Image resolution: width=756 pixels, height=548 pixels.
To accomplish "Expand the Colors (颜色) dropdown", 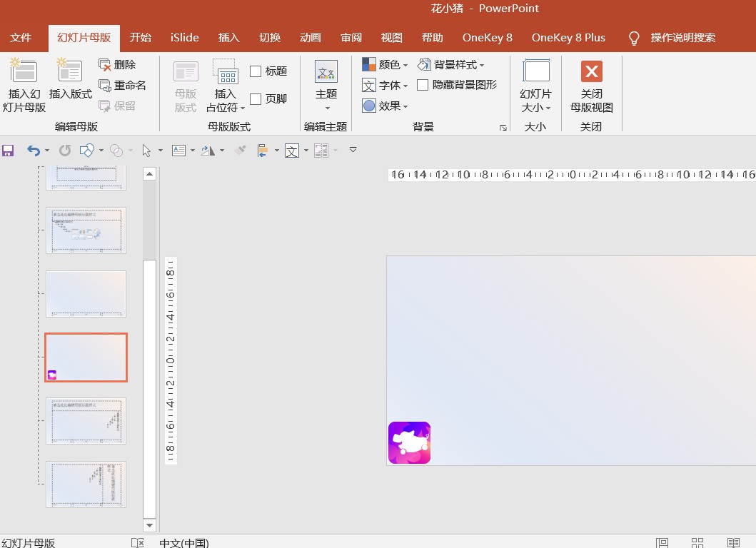I will 385,65.
